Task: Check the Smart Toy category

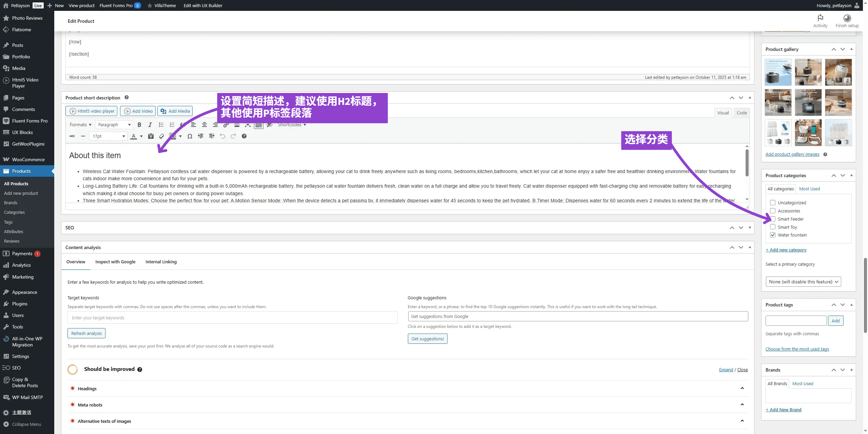Action: [773, 227]
